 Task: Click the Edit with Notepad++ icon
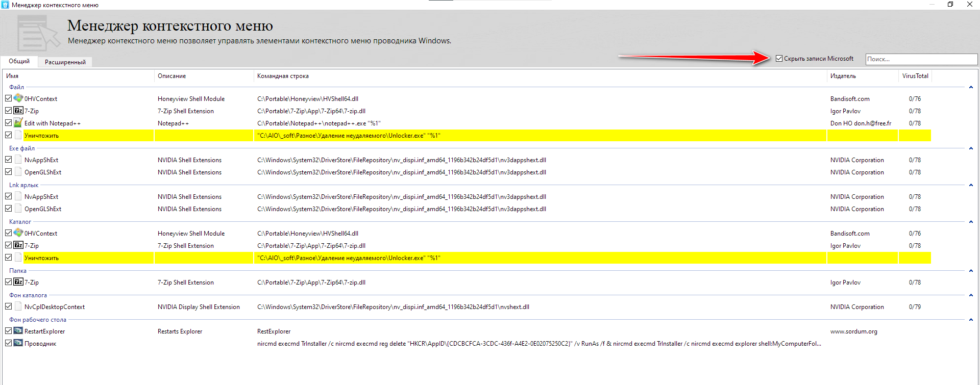pos(18,123)
